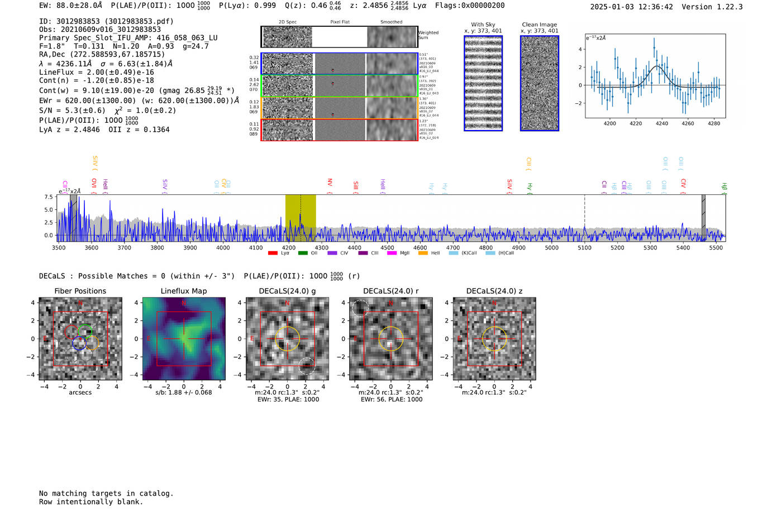Viewport: 782px width, 532px height.
Task: Click the Obs: 20210609v016 text line
Action: [x=100, y=30]
